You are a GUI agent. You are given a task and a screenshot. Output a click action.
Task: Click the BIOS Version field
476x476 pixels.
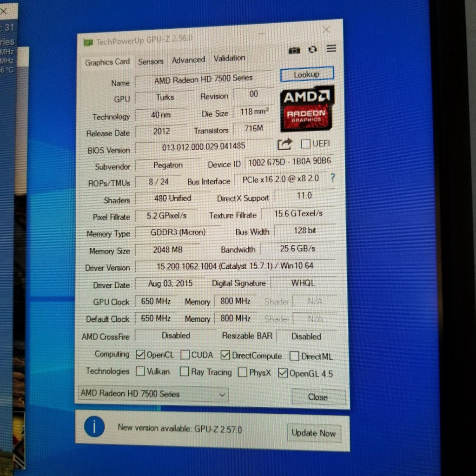click(x=204, y=146)
